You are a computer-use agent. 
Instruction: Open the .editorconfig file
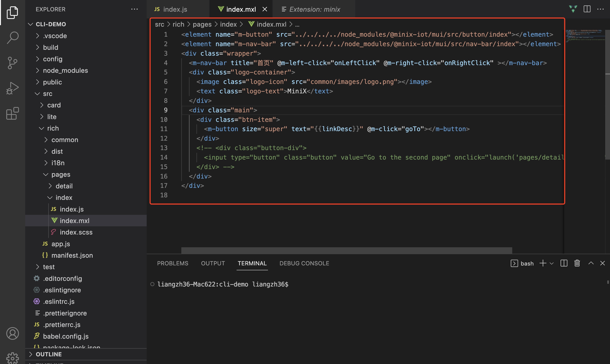86,278
